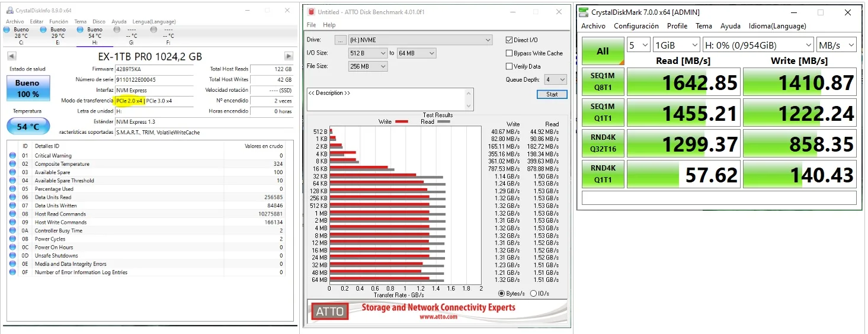
Task: Click SEQ1M Q8T1 read result 1642.85
Action: click(683, 82)
